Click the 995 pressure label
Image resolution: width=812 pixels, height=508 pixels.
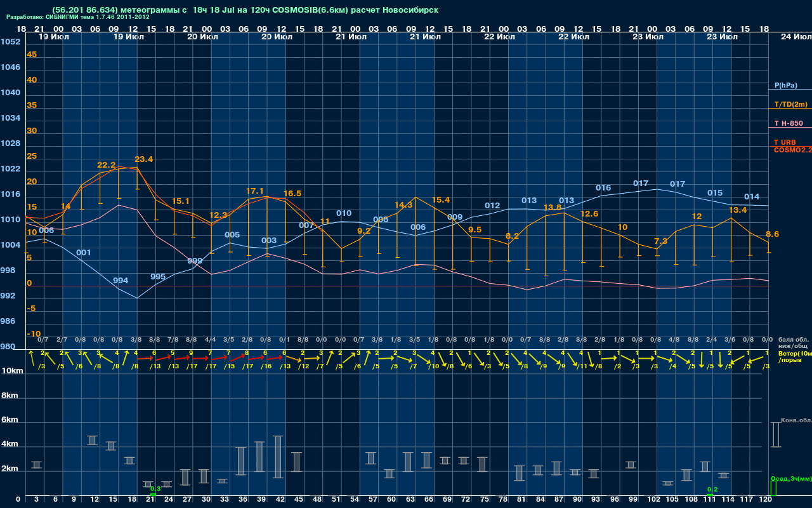coord(158,277)
